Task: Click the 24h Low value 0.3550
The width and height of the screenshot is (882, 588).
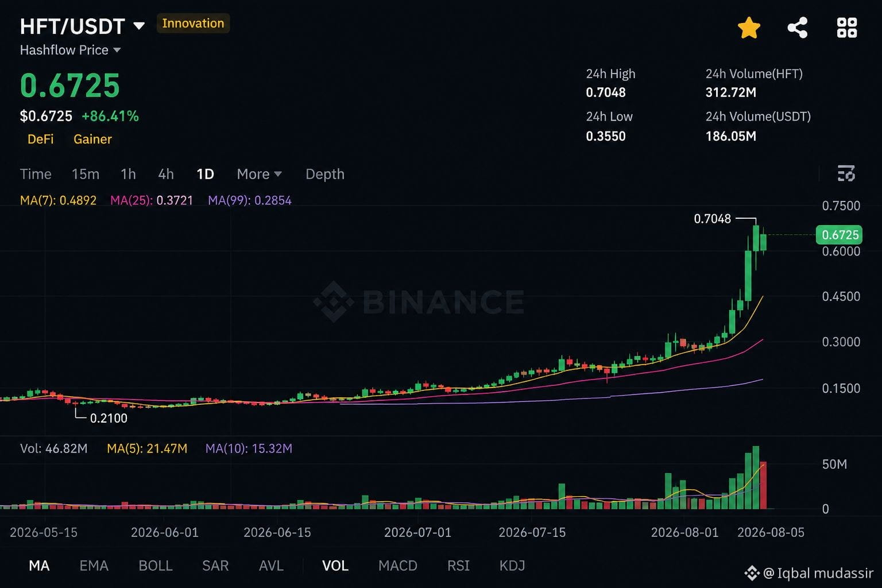Action: [606, 136]
